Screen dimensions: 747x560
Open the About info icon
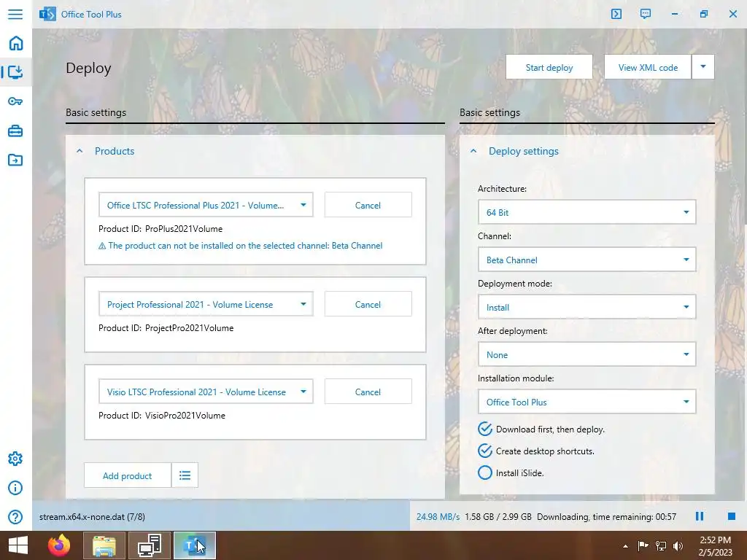(15, 488)
